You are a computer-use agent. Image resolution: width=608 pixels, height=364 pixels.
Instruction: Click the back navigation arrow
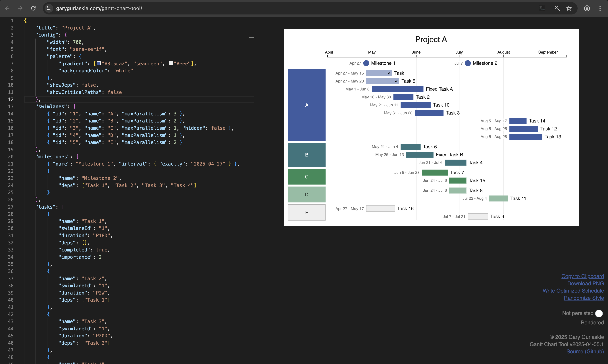tap(7, 8)
